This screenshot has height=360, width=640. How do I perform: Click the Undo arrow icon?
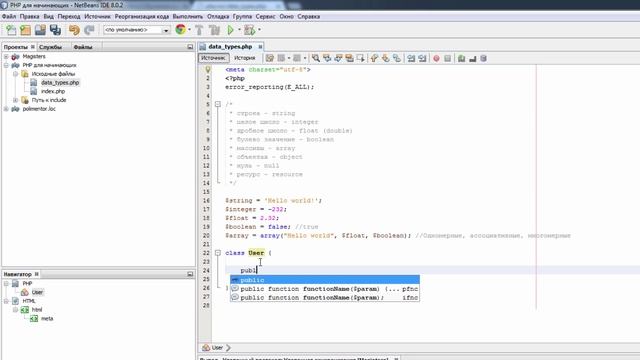74,30
